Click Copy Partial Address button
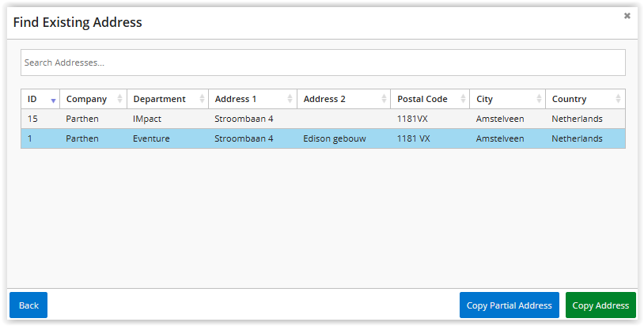The height and width of the screenshot is (326, 644). point(510,305)
